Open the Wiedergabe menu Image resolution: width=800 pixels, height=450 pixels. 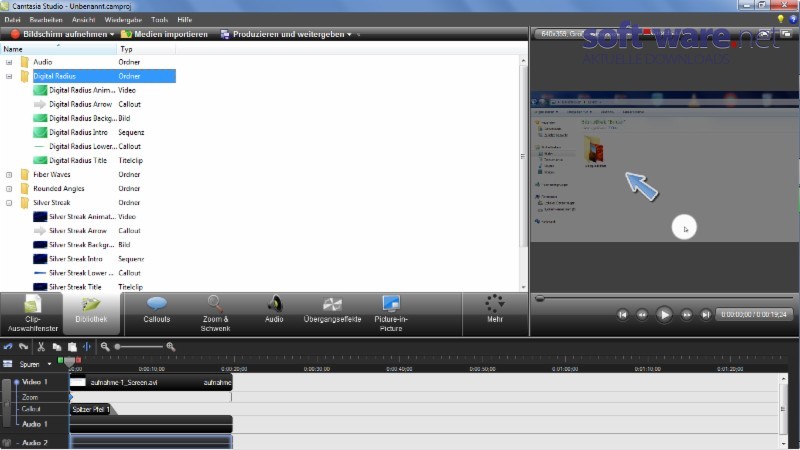[x=123, y=19]
